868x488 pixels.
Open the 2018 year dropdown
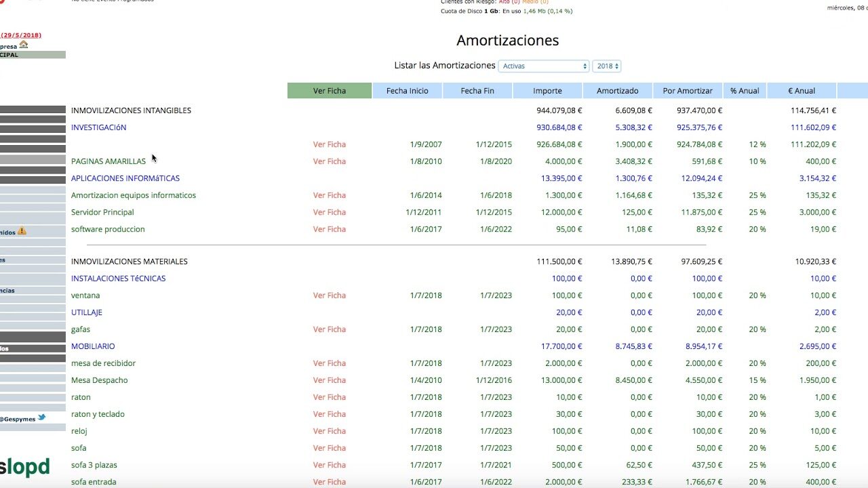[x=607, y=66]
